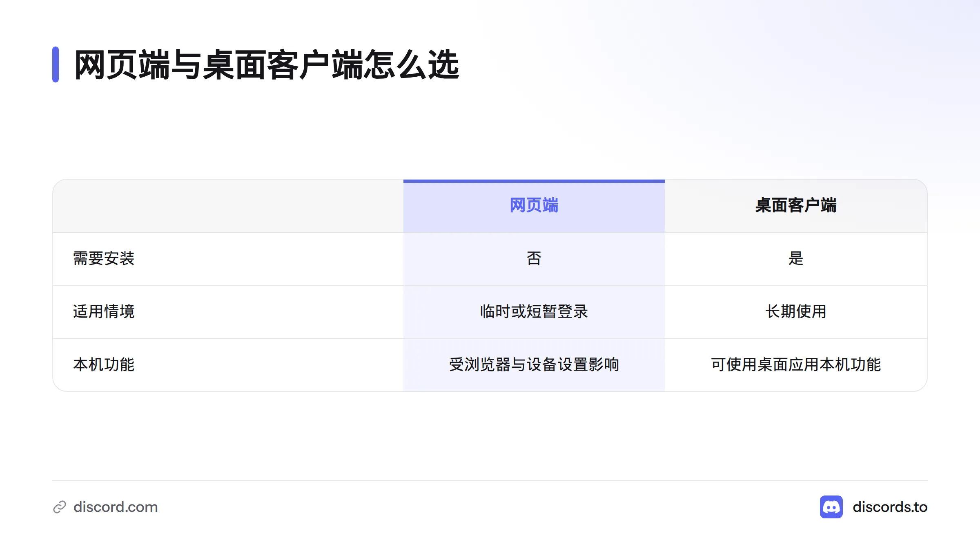Select the 临时或短暂登录 cell
Viewport: 980px width, 551px height.
pyautogui.click(x=534, y=311)
